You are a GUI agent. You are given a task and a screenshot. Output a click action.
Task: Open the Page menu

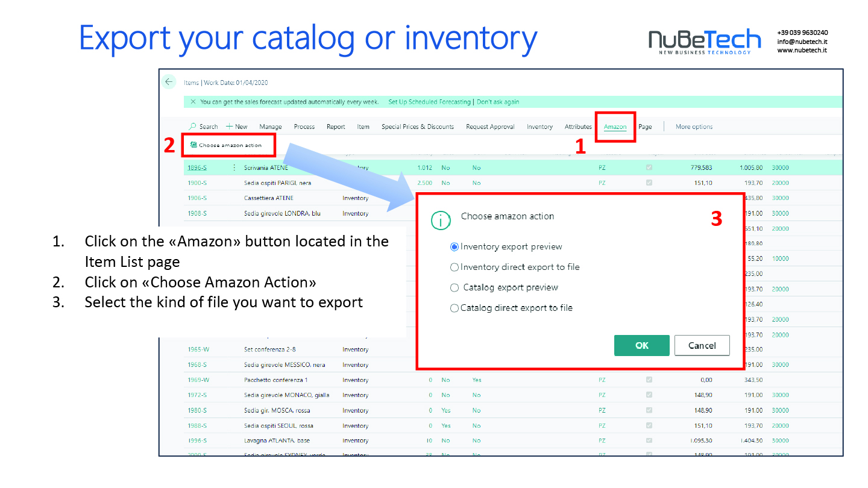tap(645, 127)
